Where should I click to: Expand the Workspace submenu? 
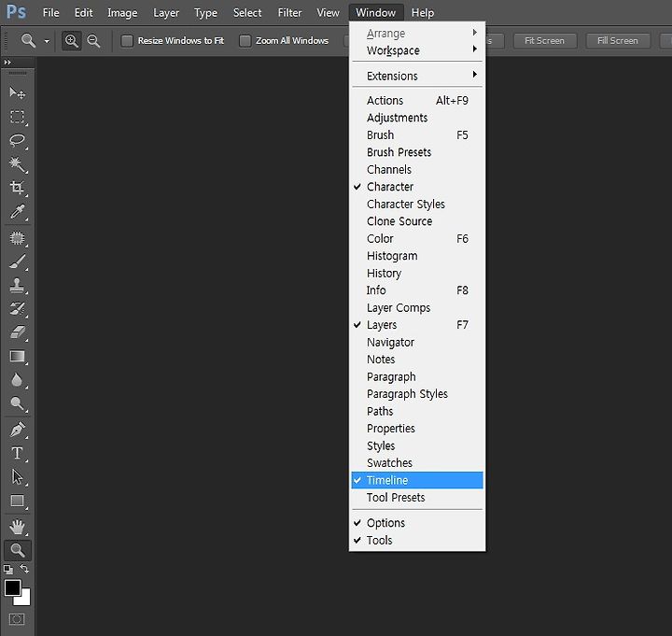[417, 50]
